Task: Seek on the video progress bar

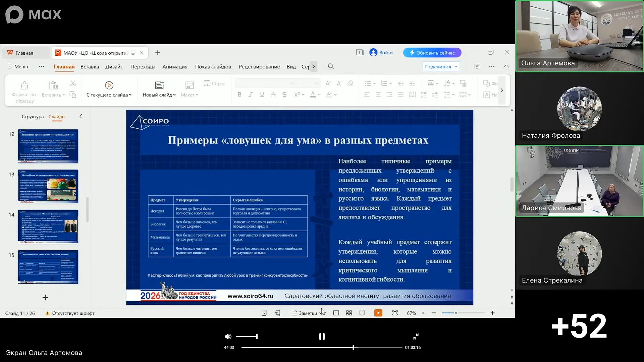Action: [x=322, y=348]
